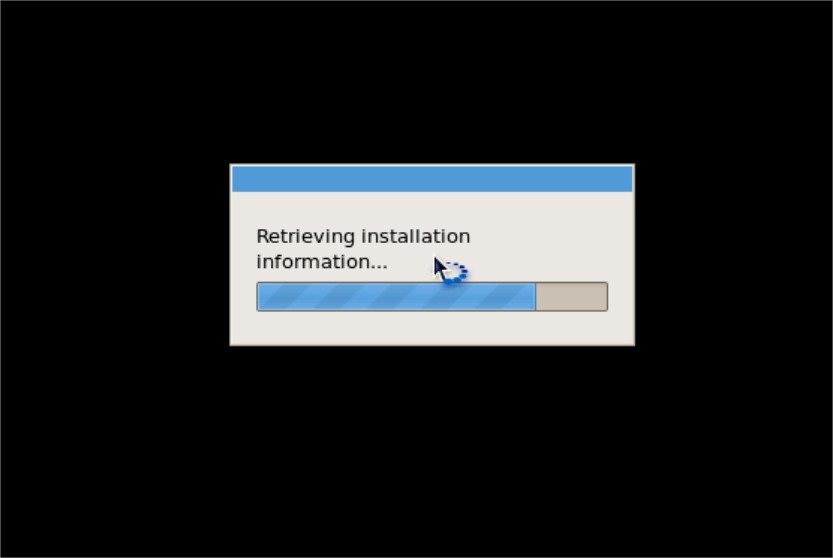Screen dimensions: 833x558
Task: Click the left edge of the blue title bar
Action: (235, 179)
